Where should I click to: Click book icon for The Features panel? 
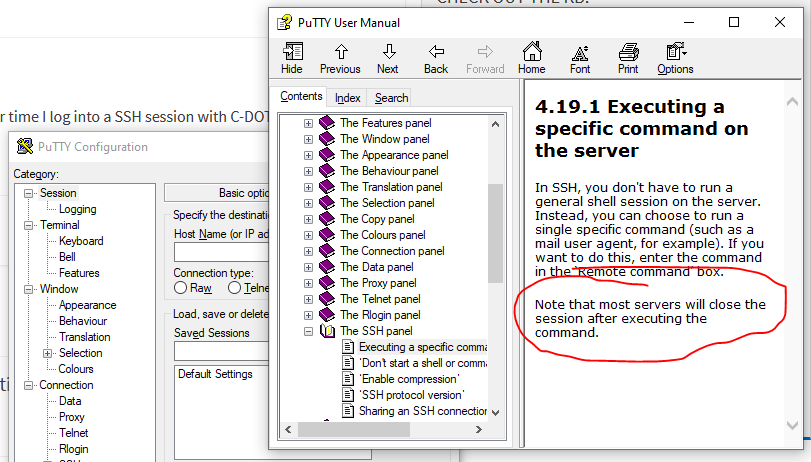(327, 123)
